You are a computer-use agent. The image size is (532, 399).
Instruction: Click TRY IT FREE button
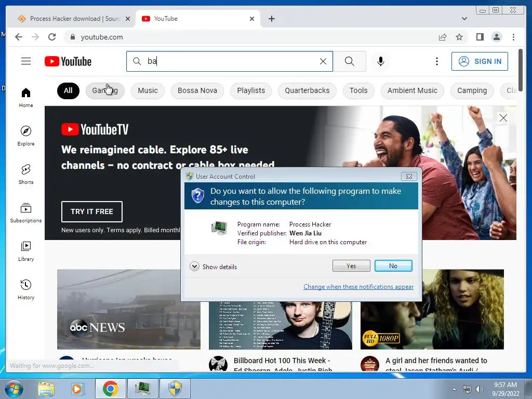[91, 211]
